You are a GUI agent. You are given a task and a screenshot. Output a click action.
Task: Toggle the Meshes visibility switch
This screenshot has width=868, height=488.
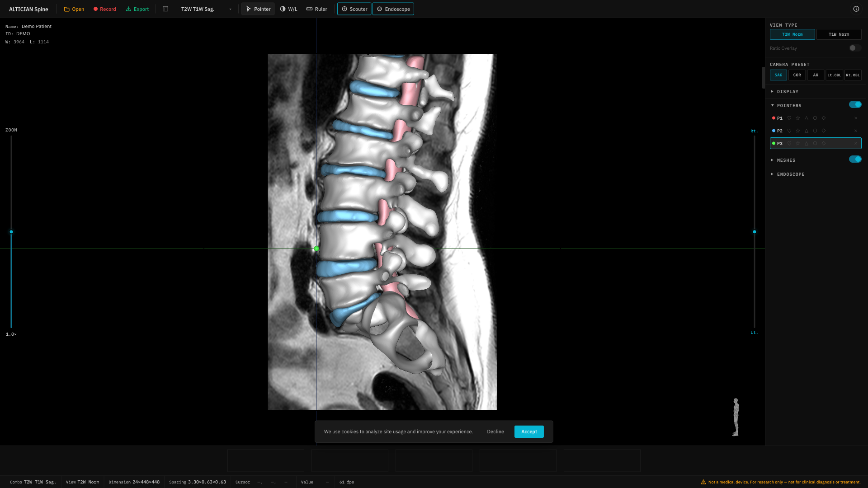coord(855,160)
